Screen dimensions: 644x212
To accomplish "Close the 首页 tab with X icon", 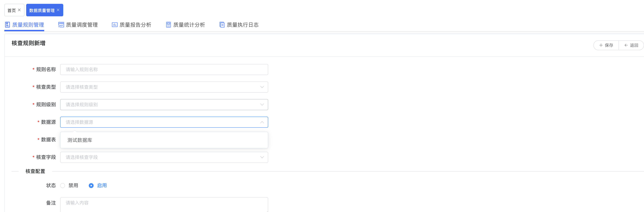I will [x=19, y=10].
